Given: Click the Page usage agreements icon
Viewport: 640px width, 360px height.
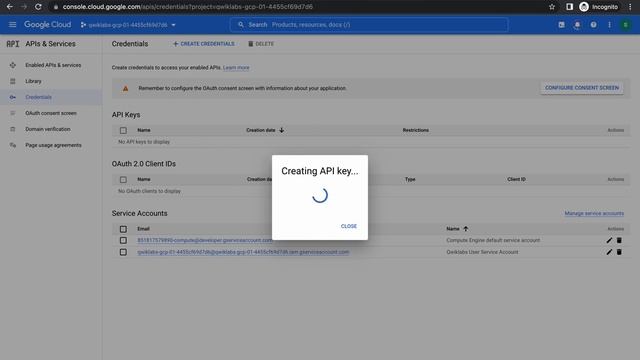Looking at the screenshot, I should pyautogui.click(x=13, y=145).
